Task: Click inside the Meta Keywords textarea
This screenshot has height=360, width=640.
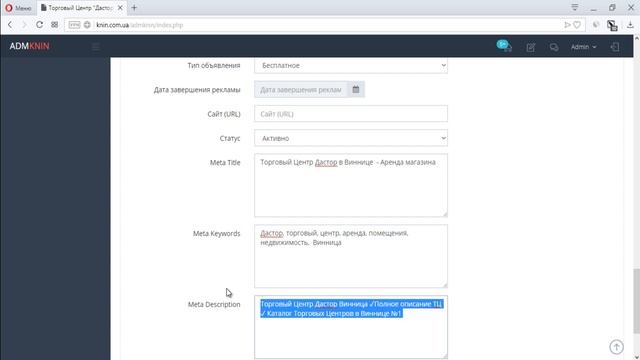Action: pos(351,256)
